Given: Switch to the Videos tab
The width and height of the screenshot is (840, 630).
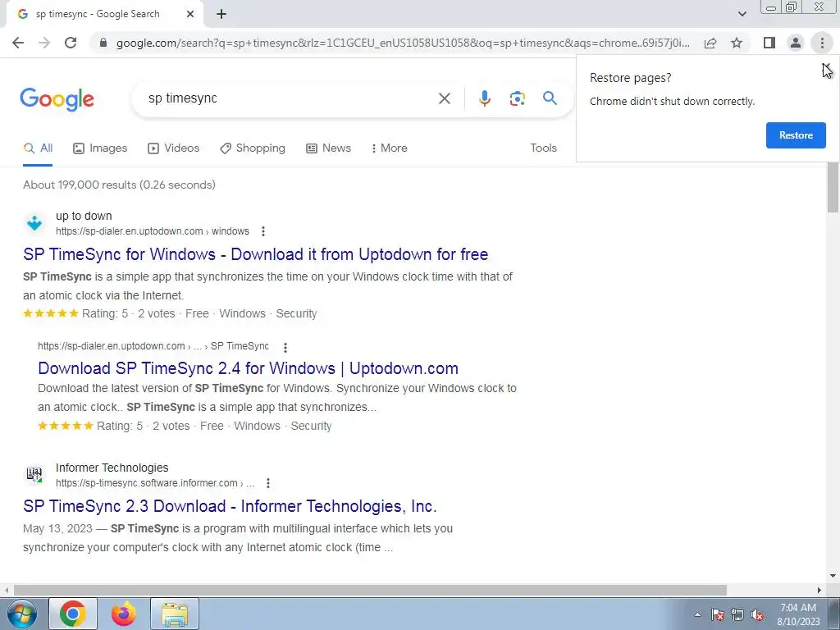Looking at the screenshot, I should point(174,148).
